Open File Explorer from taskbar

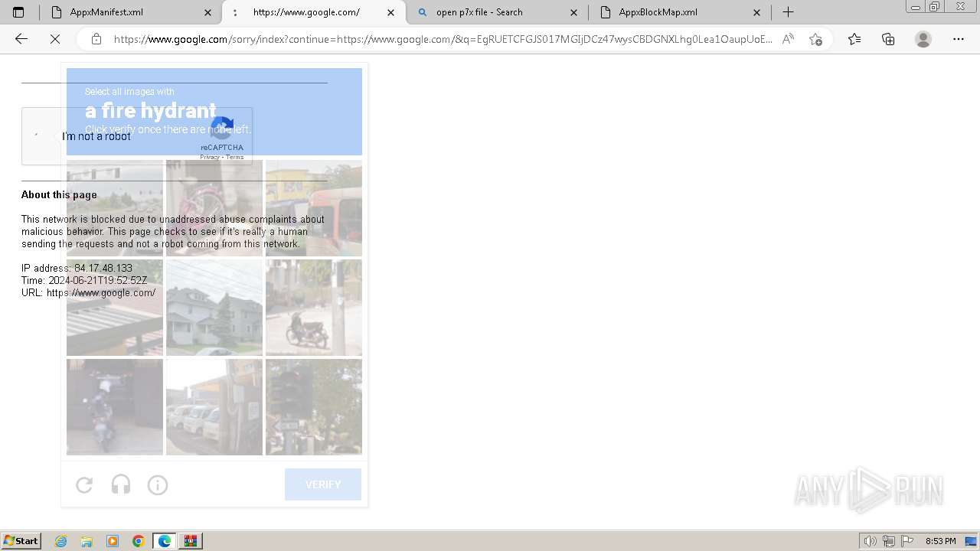(x=87, y=541)
